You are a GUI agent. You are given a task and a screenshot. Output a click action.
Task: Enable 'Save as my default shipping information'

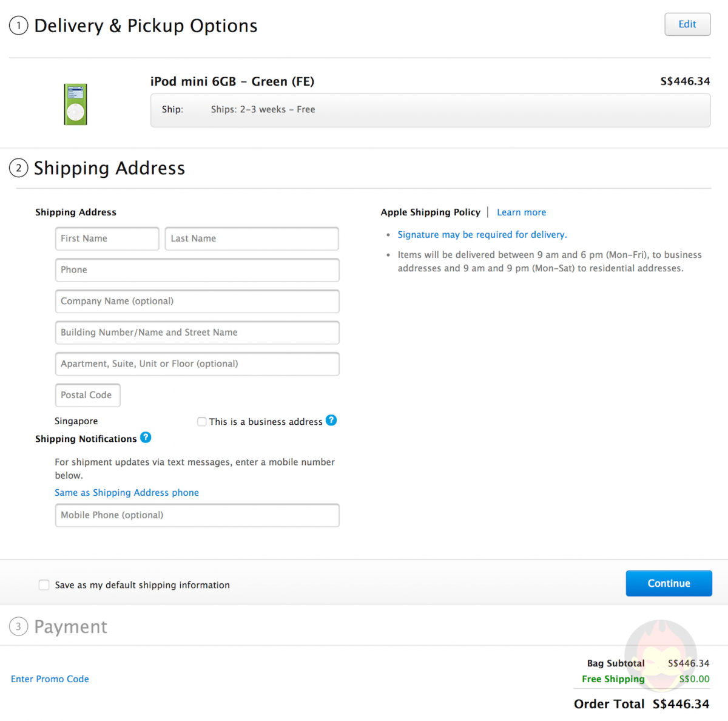[44, 585]
